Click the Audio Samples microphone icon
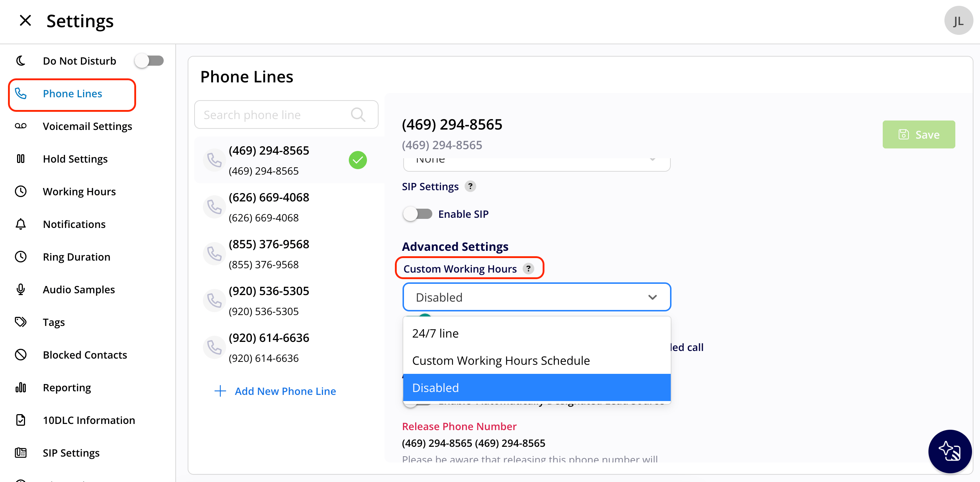980x482 pixels. pyautogui.click(x=21, y=290)
